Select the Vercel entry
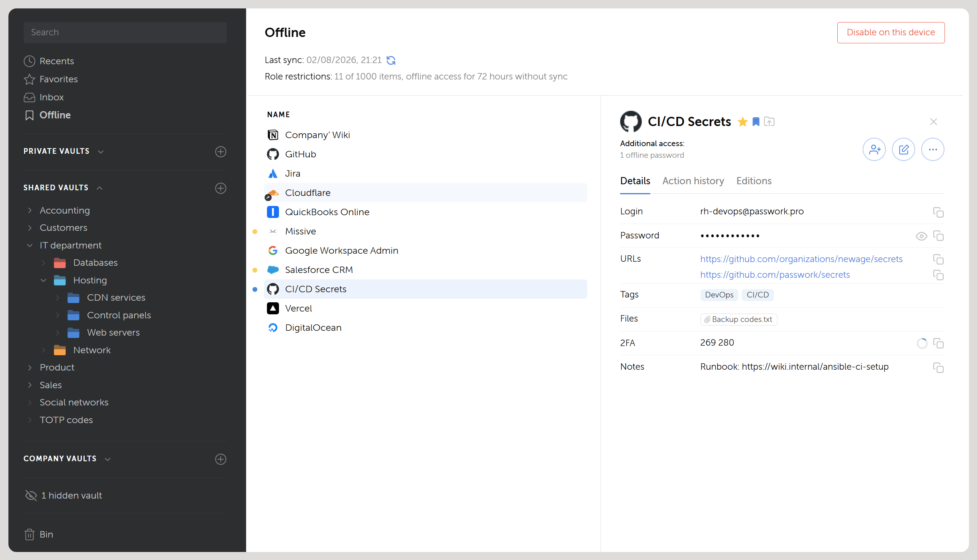 (425, 308)
